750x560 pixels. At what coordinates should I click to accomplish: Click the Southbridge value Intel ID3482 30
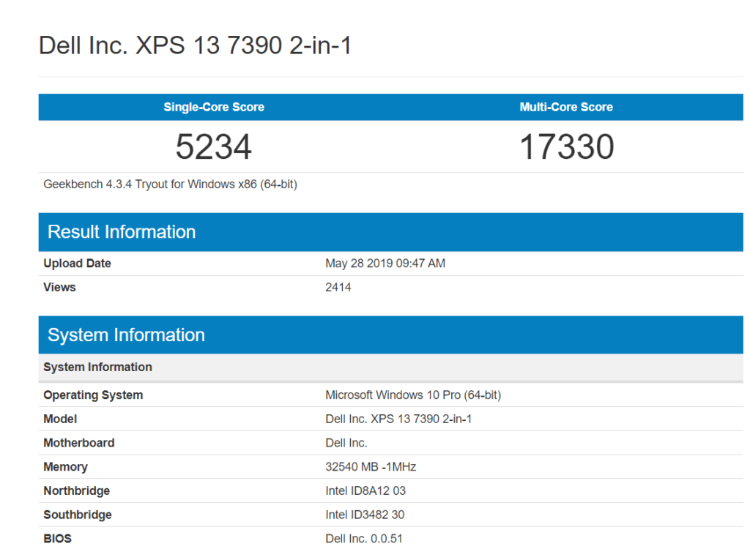coord(365,515)
